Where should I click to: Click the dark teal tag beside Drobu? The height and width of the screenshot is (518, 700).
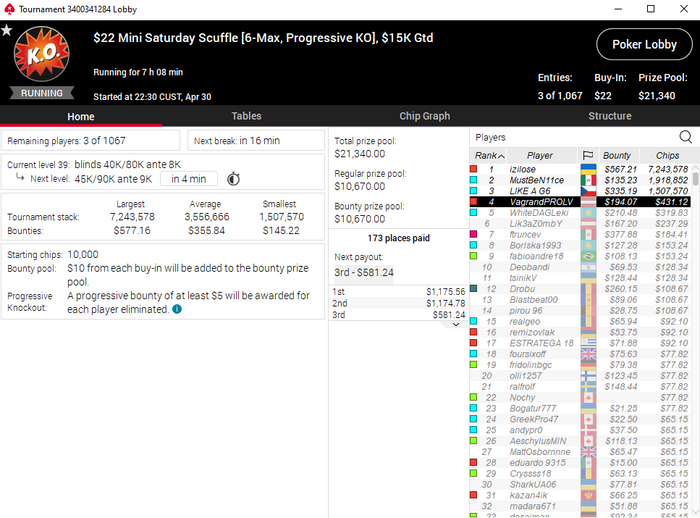474,289
